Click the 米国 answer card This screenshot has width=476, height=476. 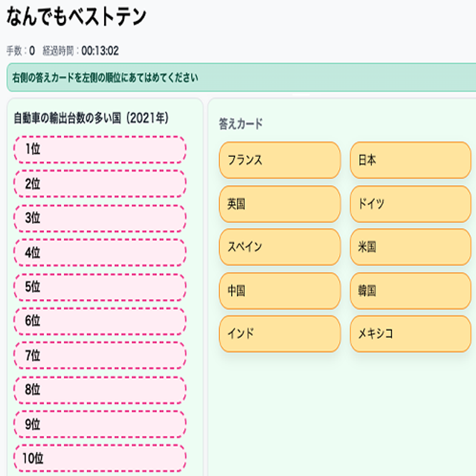pos(410,247)
